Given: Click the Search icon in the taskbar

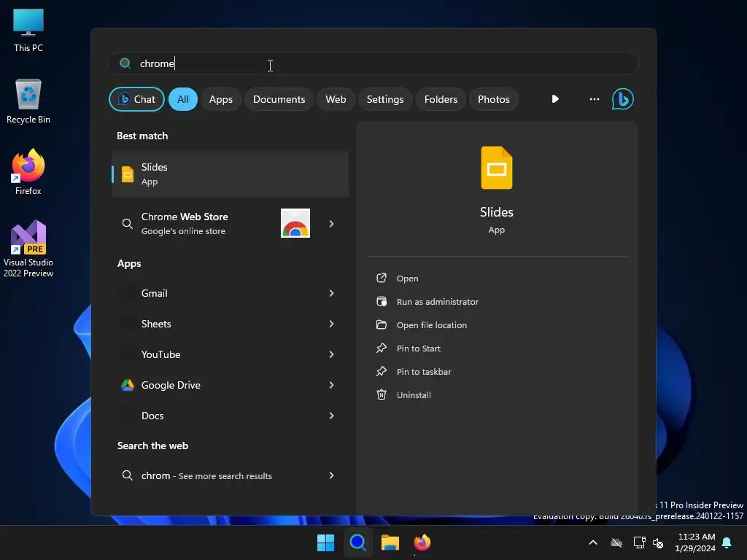Looking at the screenshot, I should coord(357,542).
